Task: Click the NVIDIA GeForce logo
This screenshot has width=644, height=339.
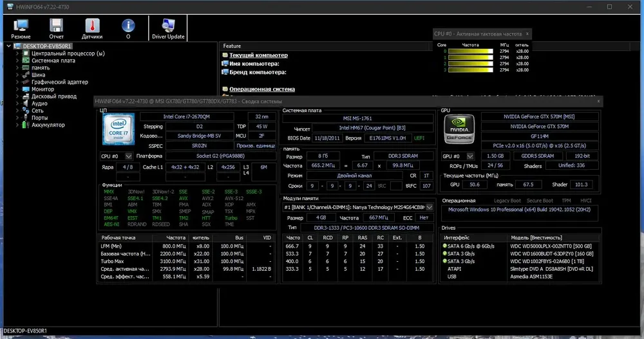Action: 459,129
